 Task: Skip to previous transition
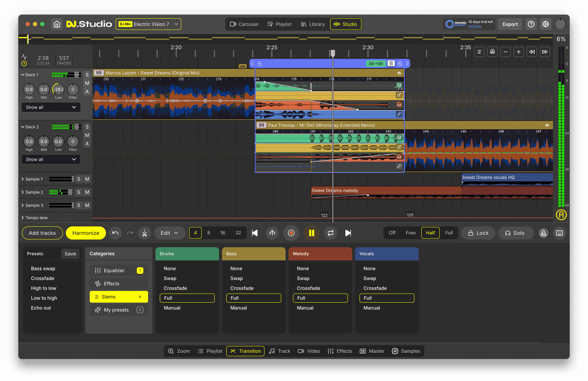(x=255, y=233)
